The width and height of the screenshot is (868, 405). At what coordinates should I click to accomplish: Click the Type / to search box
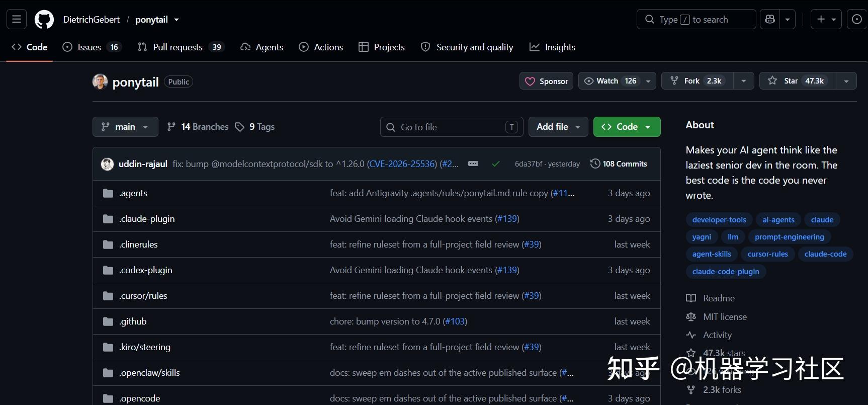[x=697, y=19]
